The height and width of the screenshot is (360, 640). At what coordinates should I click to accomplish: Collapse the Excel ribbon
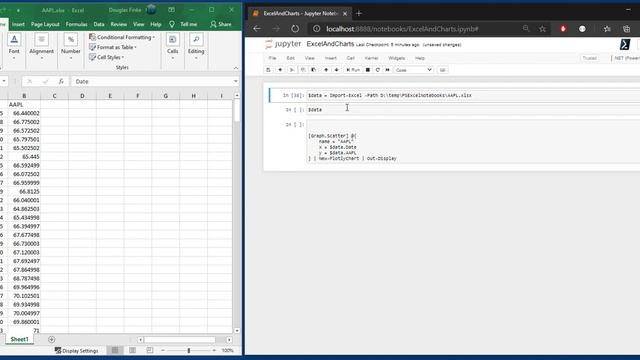[x=236, y=68]
